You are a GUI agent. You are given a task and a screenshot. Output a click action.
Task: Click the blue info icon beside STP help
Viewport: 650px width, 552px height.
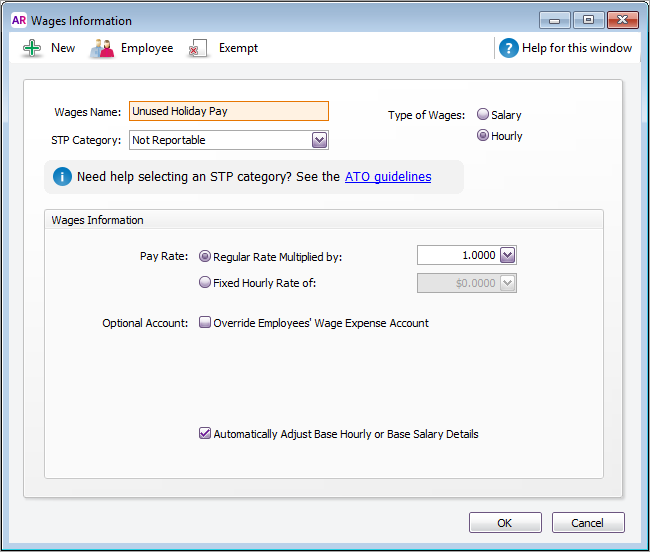tap(62, 177)
